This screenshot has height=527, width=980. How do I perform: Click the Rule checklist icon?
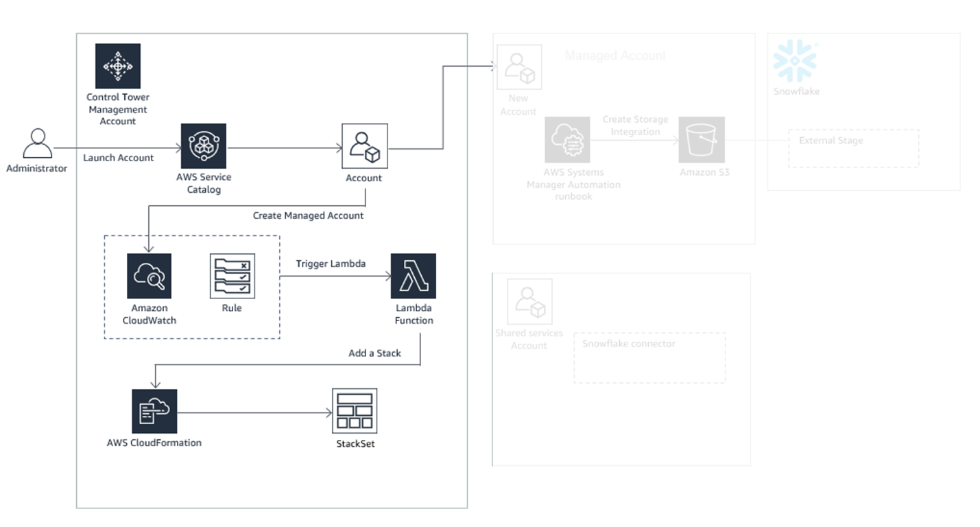point(232,275)
